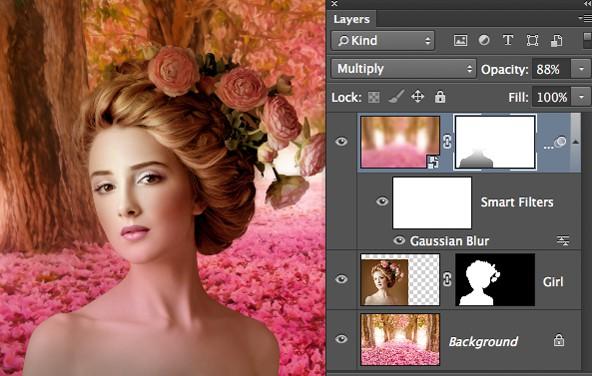Open the Multiply blend mode dropdown

pyautogui.click(x=403, y=69)
